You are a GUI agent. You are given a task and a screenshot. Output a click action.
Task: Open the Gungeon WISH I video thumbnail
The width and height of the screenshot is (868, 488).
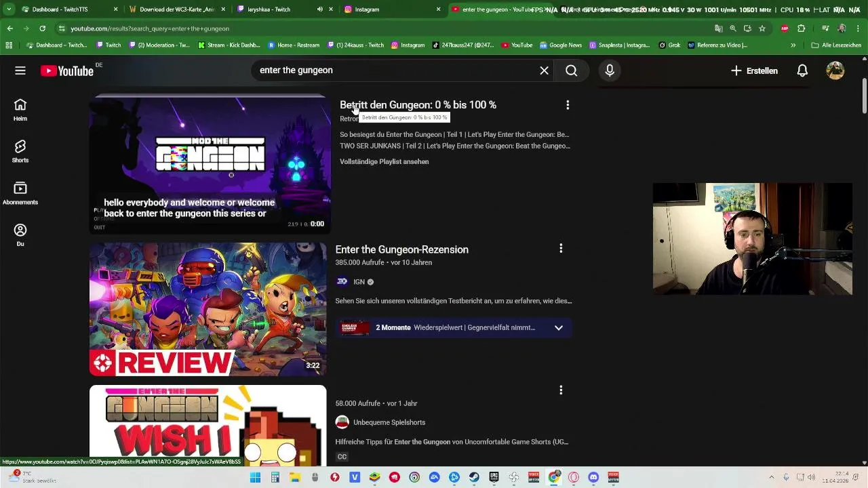click(208, 426)
